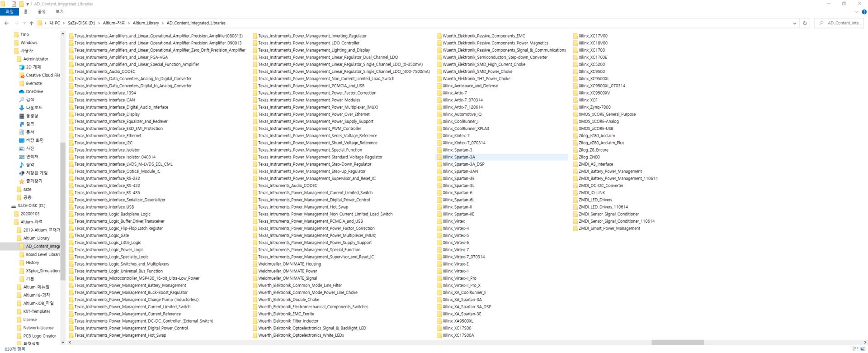Select SaZe-DISK (D:) in the address breadcrumb
This screenshot has width=868, height=353.
[81, 23]
